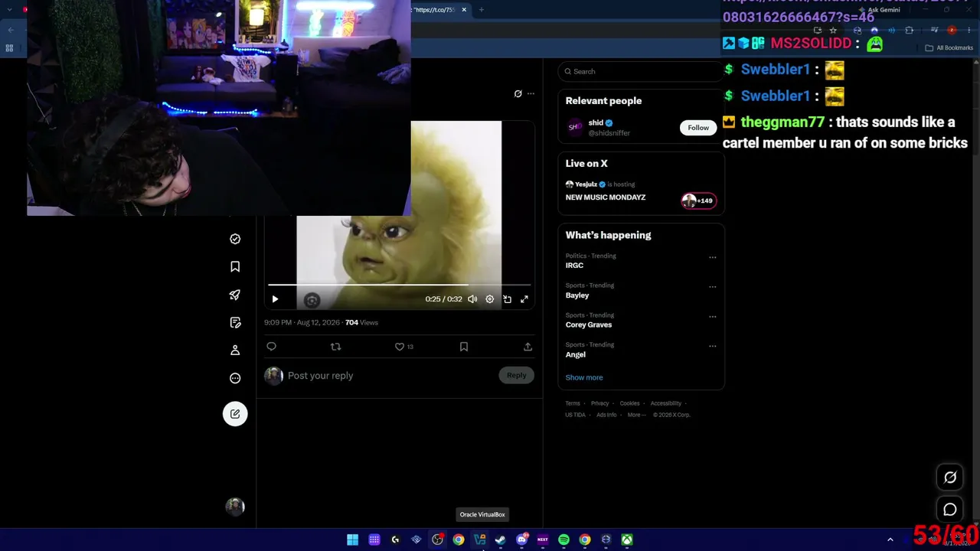Expand the video to fullscreen
Viewport: 980px width, 551px height.
pos(524,299)
